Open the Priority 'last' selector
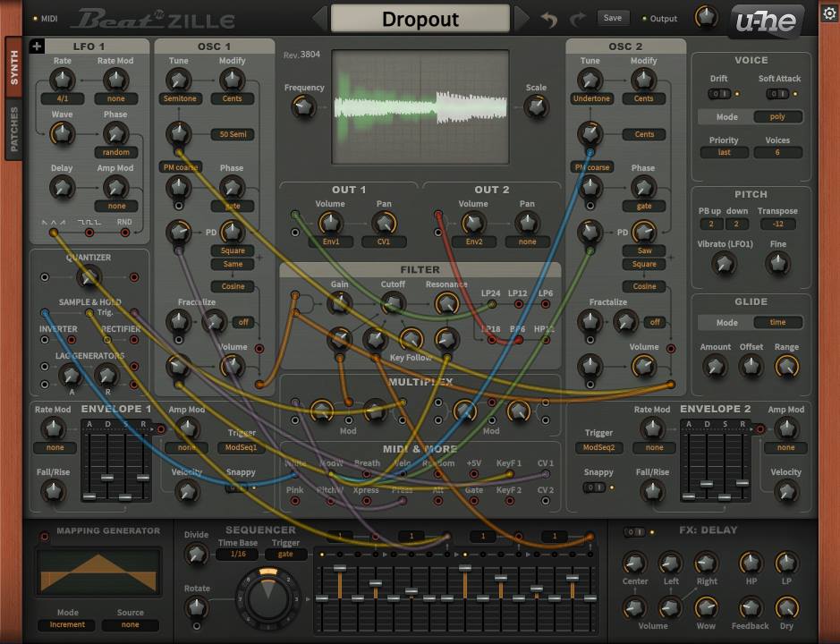 [724, 152]
